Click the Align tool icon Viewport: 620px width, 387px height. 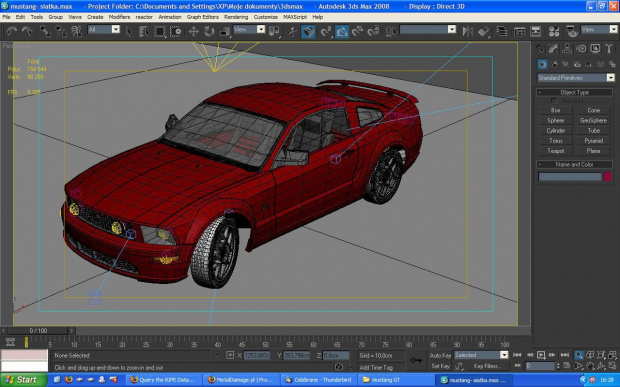click(484, 31)
